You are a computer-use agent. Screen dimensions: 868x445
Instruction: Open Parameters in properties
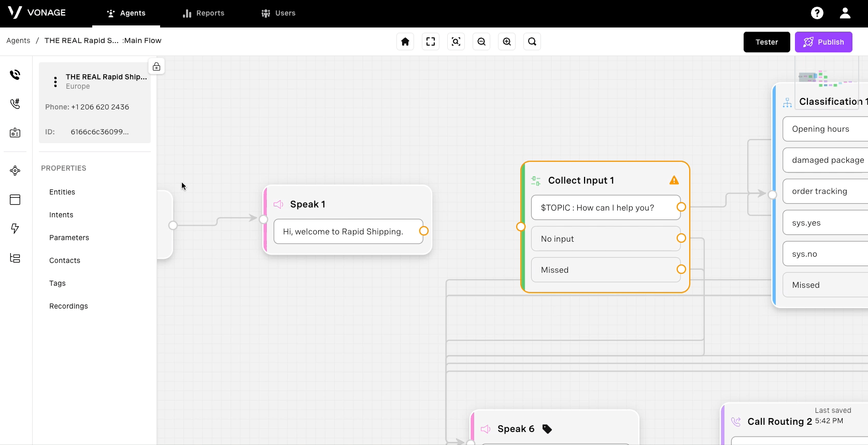click(69, 238)
